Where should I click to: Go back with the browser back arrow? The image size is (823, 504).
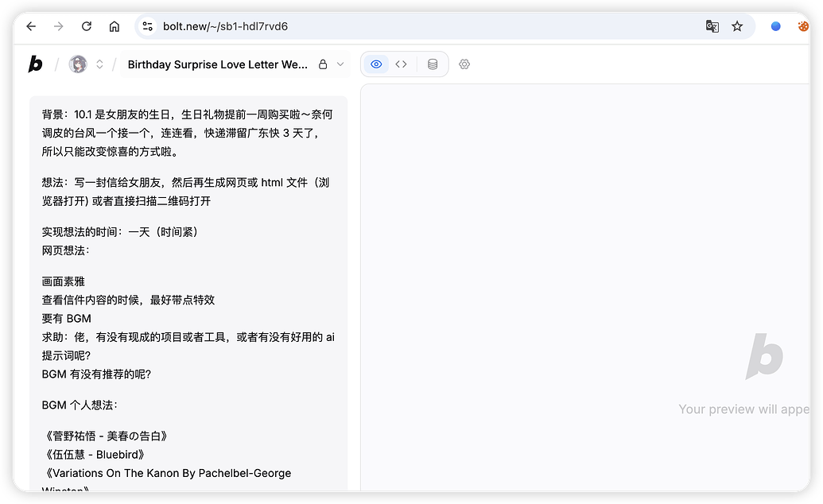pyautogui.click(x=31, y=26)
